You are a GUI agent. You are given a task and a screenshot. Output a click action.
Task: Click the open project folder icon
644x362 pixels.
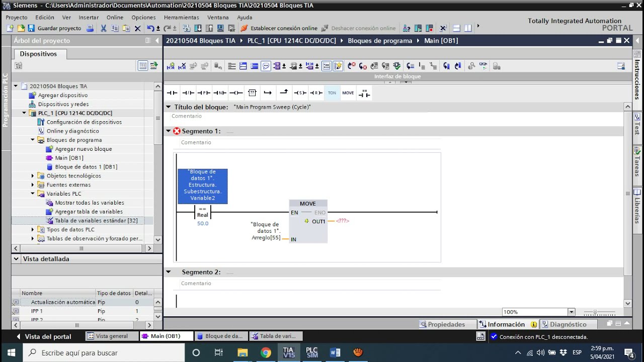coord(21,28)
